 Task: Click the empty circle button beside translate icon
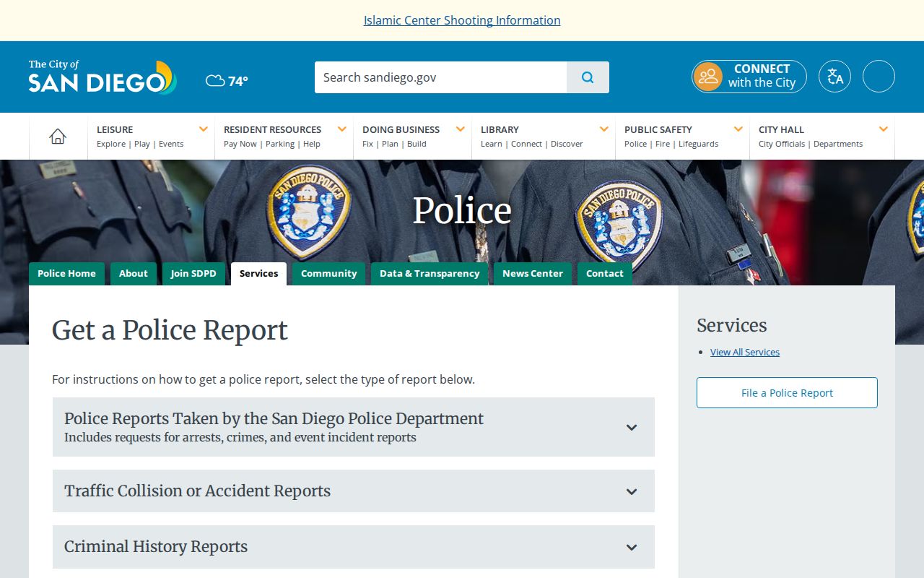click(879, 77)
